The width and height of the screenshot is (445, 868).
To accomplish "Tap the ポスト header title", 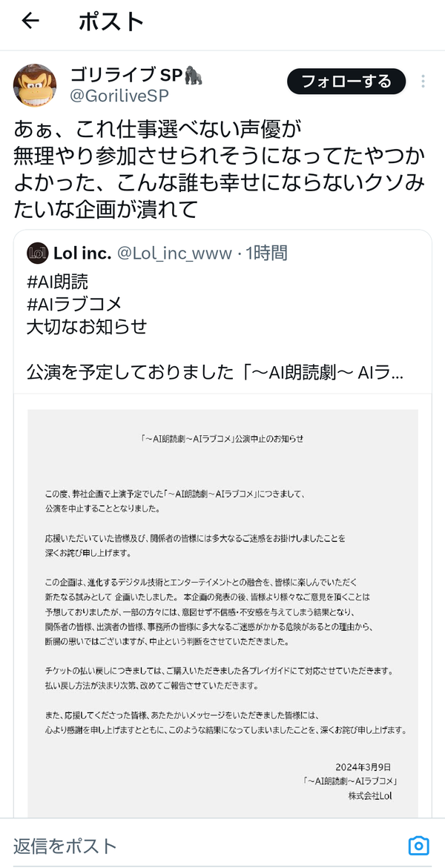I will click(x=111, y=21).
